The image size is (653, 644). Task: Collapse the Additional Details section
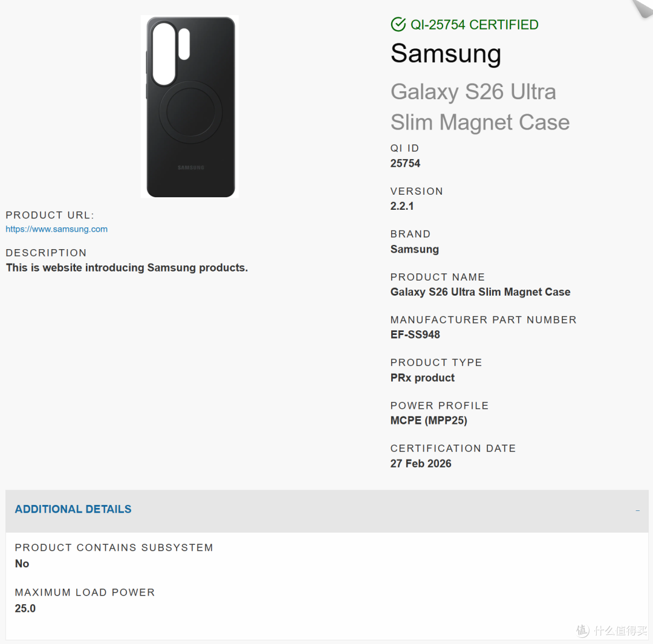327,510
